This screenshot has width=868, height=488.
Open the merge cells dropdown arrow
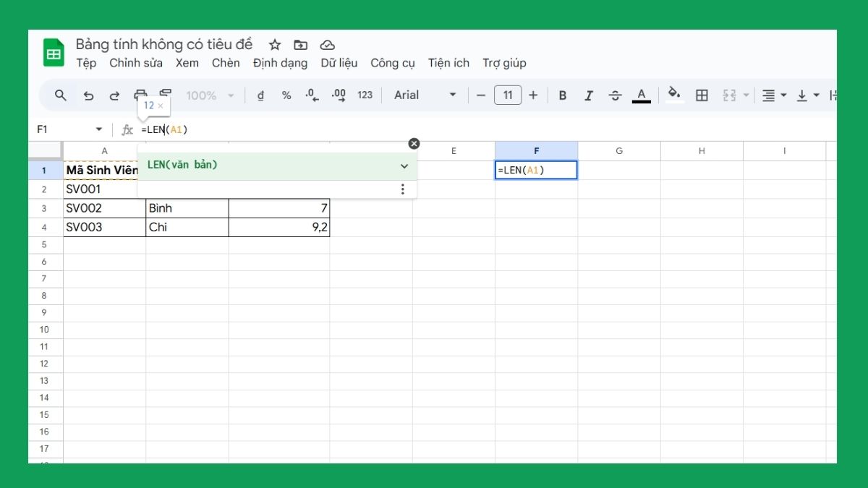click(746, 95)
